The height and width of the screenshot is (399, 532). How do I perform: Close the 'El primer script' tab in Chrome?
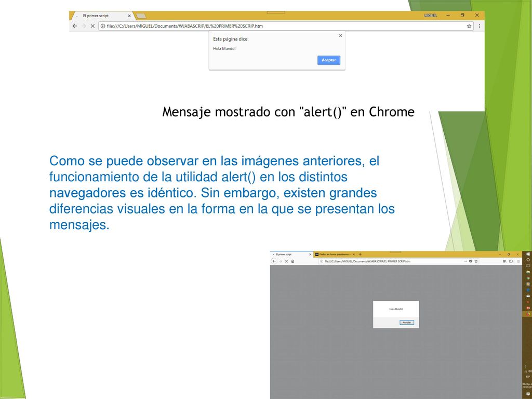pyautogui.click(x=129, y=16)
